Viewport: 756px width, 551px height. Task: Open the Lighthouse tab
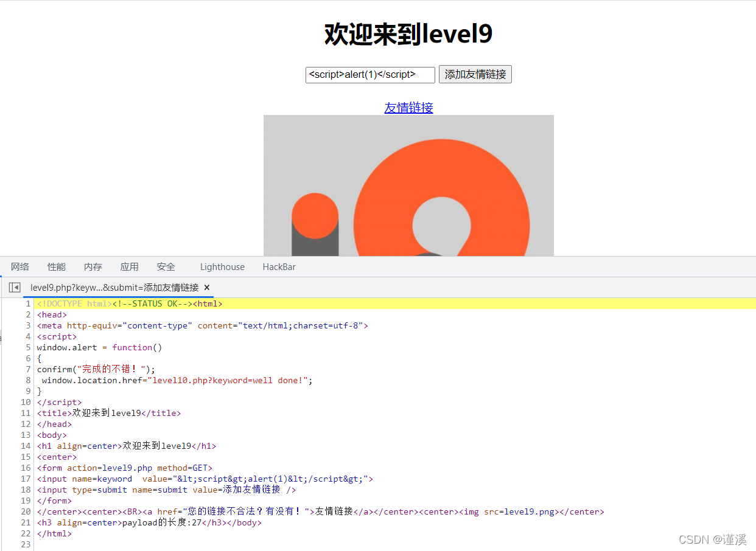tap(222, 267)
